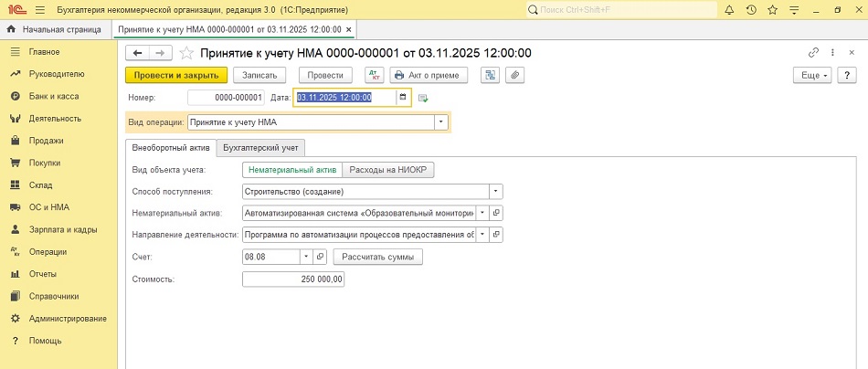
Task: Open the calendar picker in Дата field
Action: click(x=404, y=98)
